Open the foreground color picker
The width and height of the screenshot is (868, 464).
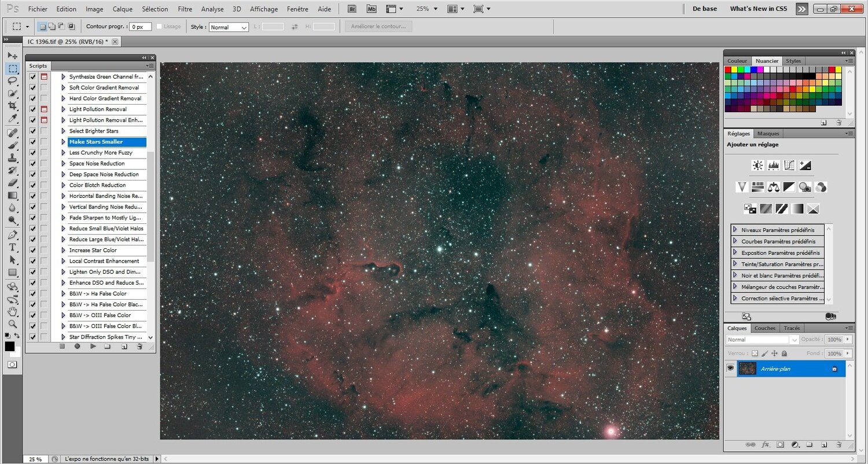click(10, 346)
